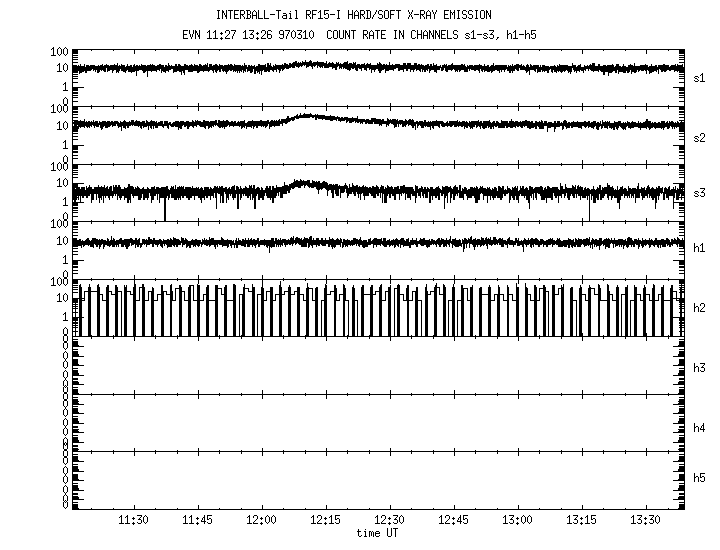Select the 12:45 time axis label

point(454,521)
